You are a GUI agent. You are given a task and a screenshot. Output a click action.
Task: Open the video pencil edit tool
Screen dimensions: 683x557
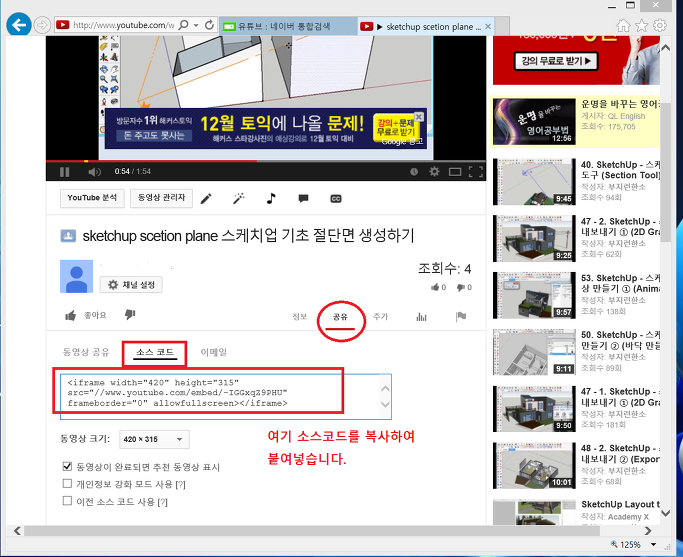(x=206, y=199)
